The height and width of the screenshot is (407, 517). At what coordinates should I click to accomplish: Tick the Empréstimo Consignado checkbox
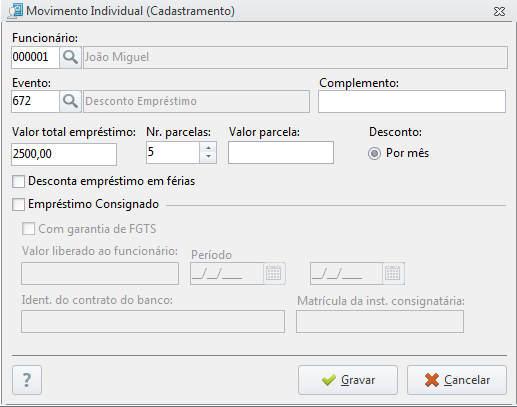click(18, 204)
